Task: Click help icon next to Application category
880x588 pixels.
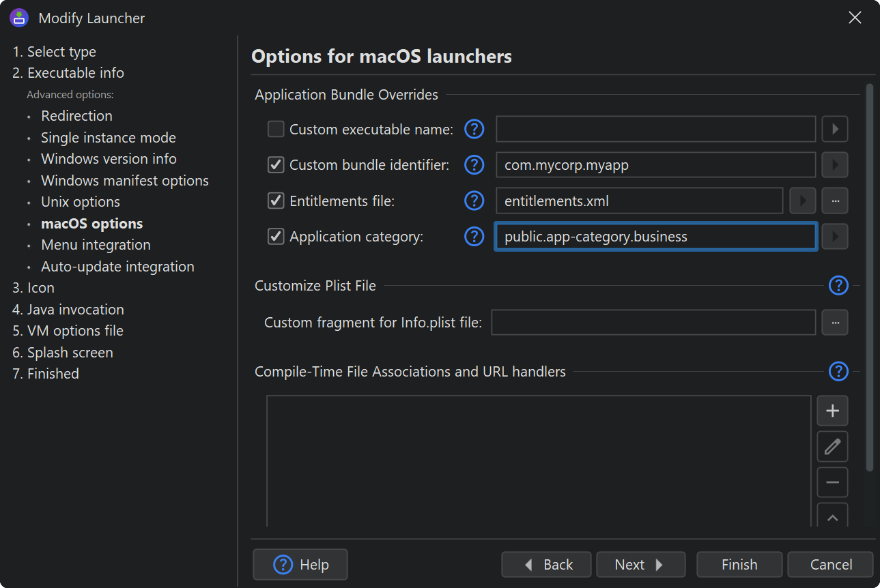Action: [x=474, y=237]
